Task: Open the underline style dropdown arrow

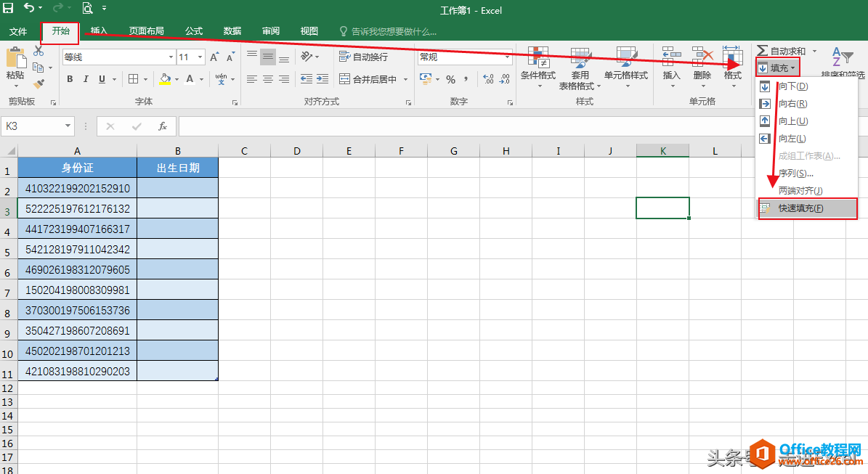Action: point(115,79)
